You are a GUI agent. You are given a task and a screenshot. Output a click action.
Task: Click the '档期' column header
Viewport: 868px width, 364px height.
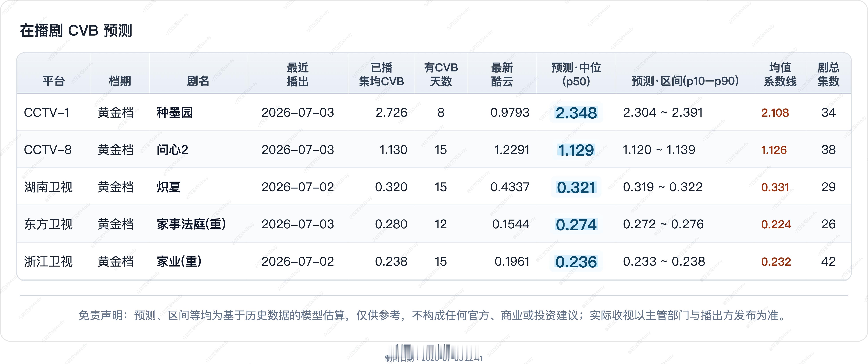coord(120,81)
